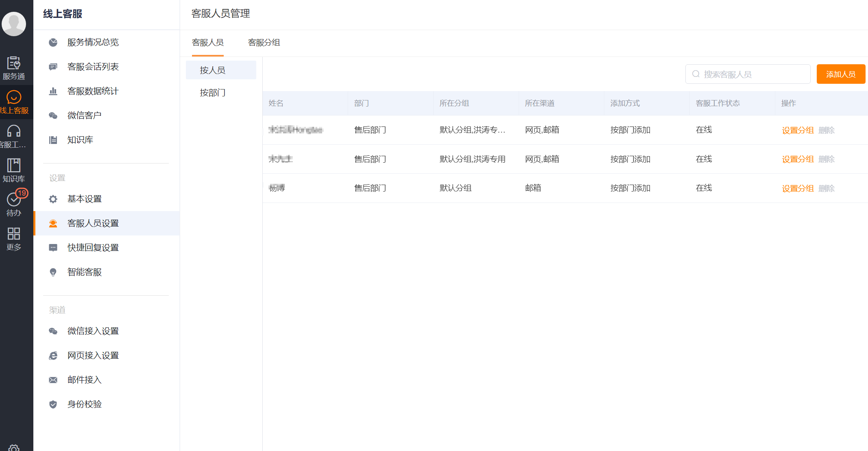The height and width of the screenshot is (451, 868).
Task: Open 邮件接入 channel item
Action: coord(84,380)
